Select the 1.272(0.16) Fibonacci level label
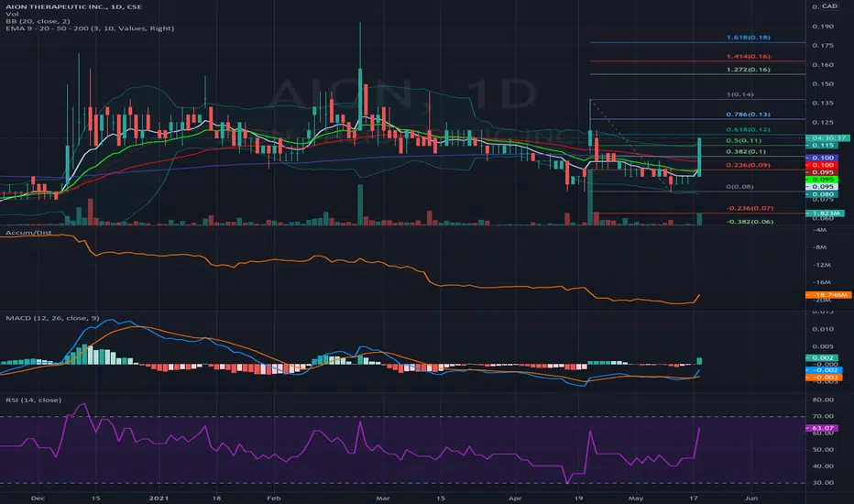Screen dimensions: 854x504 [748, 70]
